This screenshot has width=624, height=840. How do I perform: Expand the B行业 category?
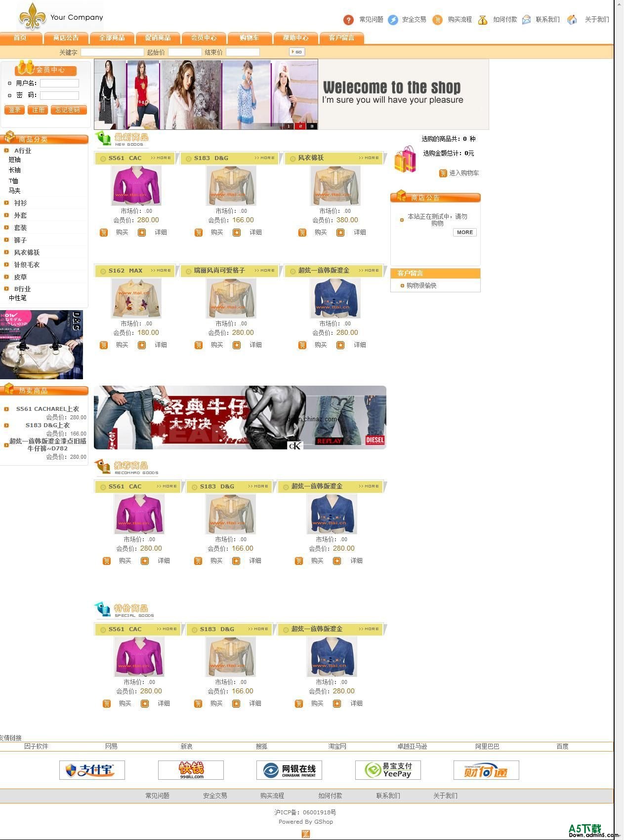(22, 289)
